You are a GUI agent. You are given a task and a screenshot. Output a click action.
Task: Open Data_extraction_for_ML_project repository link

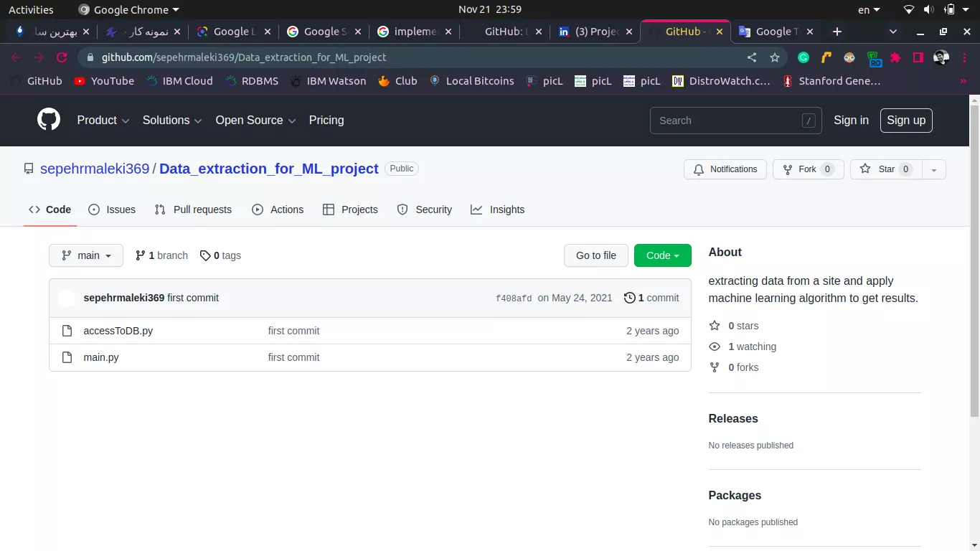pyautogui.click(x=268, y=169)
